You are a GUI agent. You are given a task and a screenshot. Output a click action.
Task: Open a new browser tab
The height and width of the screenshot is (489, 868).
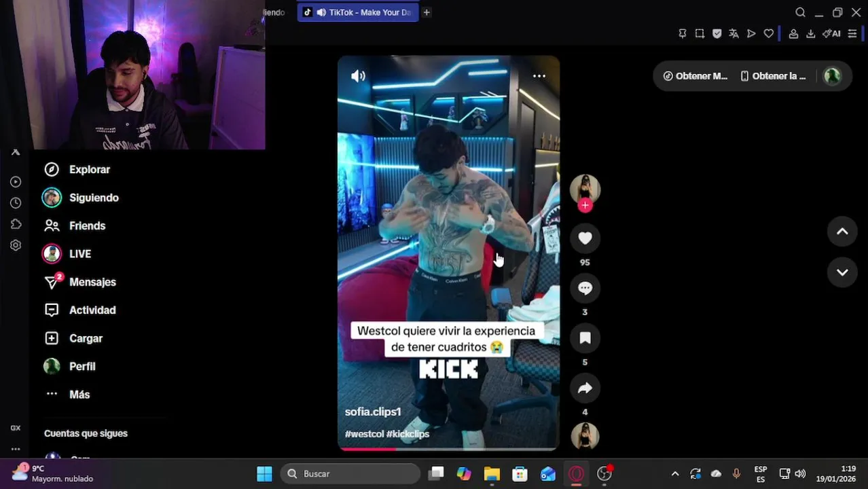click(427, 12)
